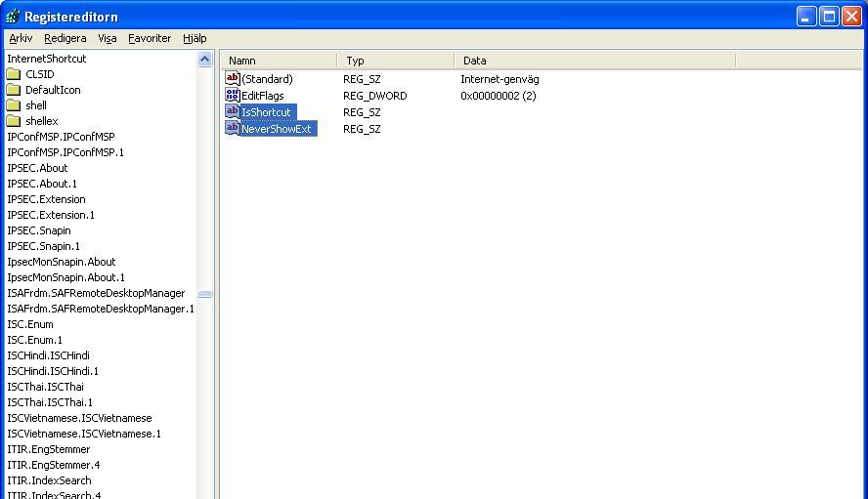Open the Favoriter menu
The width and height of the screenshot is (868, 499).
[150, 38]
